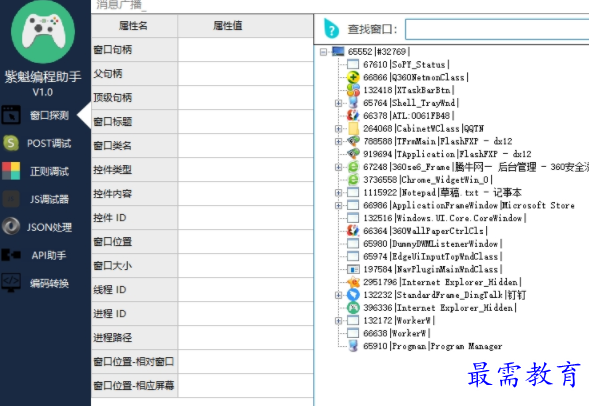Click the 2951796 Internet Explorer_Hidden star icon
The height and width of the screenshot is (406, 589).
point(353,282)
